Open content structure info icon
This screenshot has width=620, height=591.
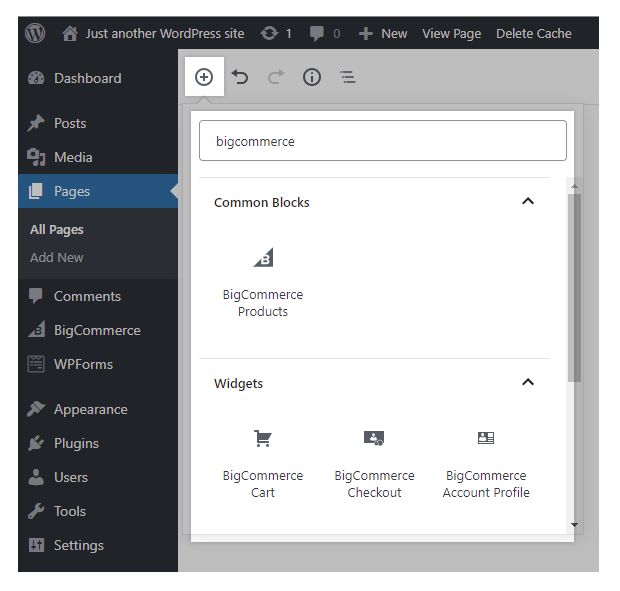(312, 77)
